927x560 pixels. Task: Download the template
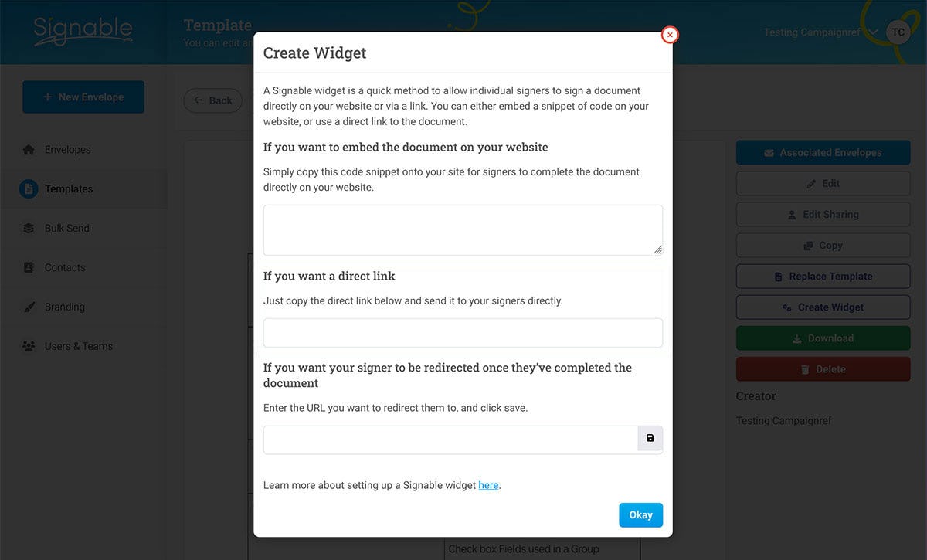coord(823,338)
